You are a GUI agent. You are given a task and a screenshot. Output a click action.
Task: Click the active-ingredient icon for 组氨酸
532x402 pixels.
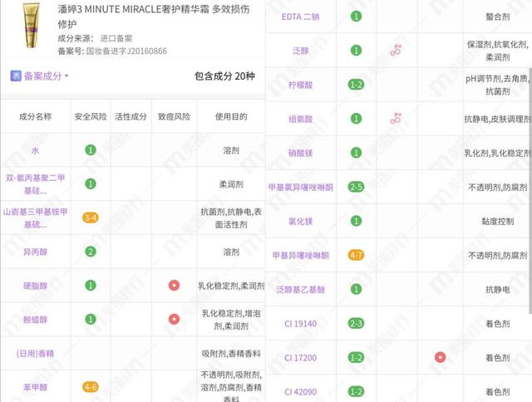click(x=396, y=118)
